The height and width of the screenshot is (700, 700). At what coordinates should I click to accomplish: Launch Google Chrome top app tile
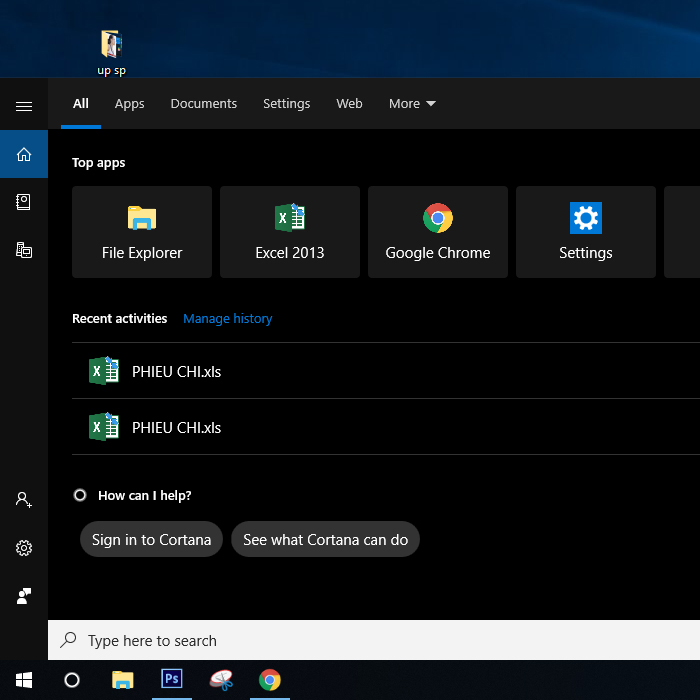pos(438,232)
